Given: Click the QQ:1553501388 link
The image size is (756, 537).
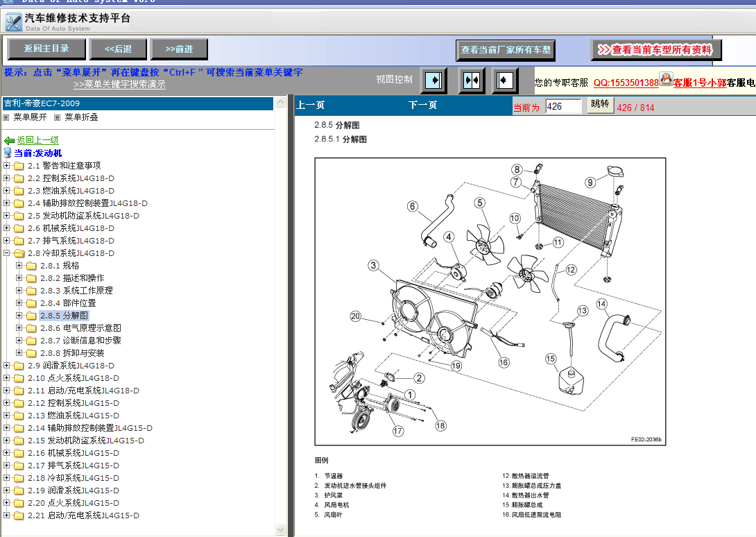Looking at the screenshot, I should (x=626, y=83).
